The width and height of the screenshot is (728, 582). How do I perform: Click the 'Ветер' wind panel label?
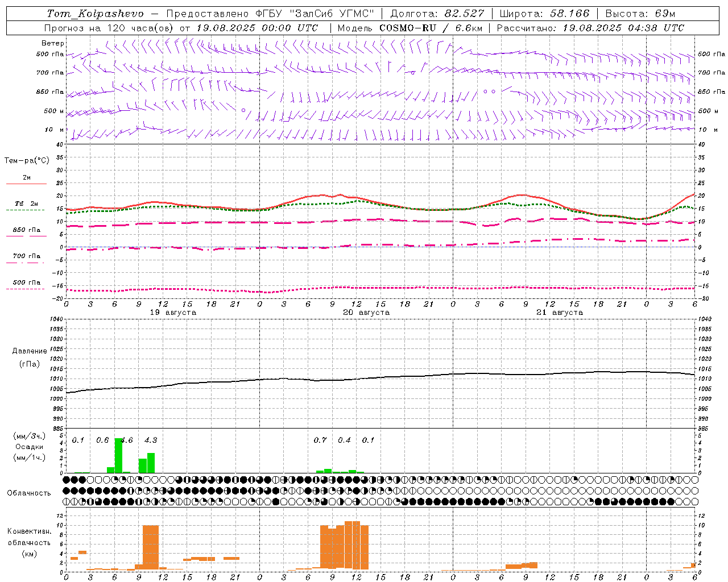pyautogui.click(x=53, y=43)
